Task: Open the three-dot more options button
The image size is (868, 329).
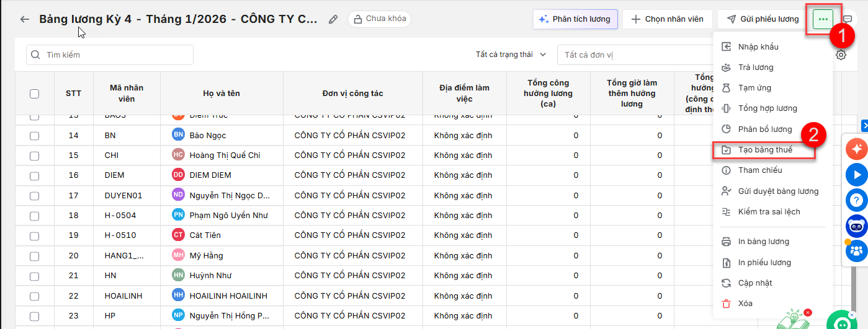Action: pos(823,19)
